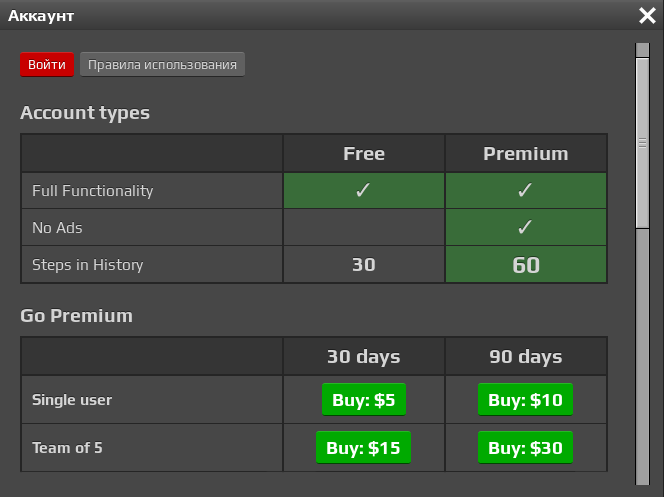
Task: Click the 90 days column header
Action: pos(526,356)
